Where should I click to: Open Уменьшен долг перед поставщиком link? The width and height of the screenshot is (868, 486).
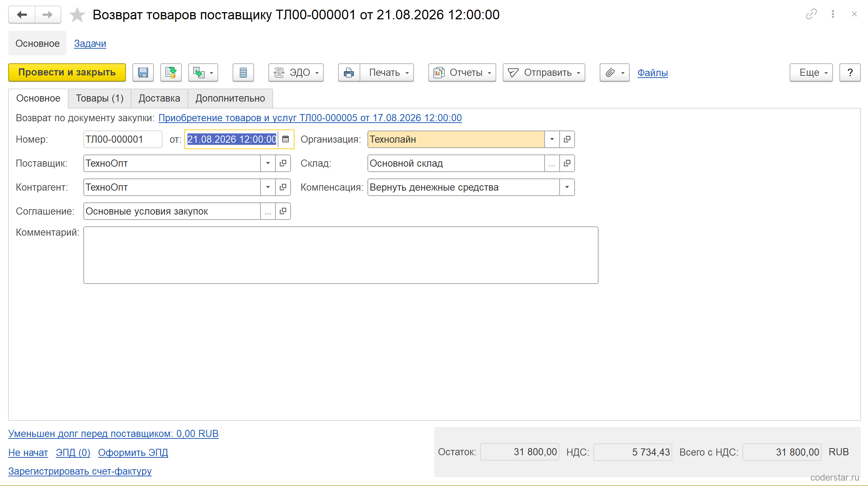[x=113, y=433]
